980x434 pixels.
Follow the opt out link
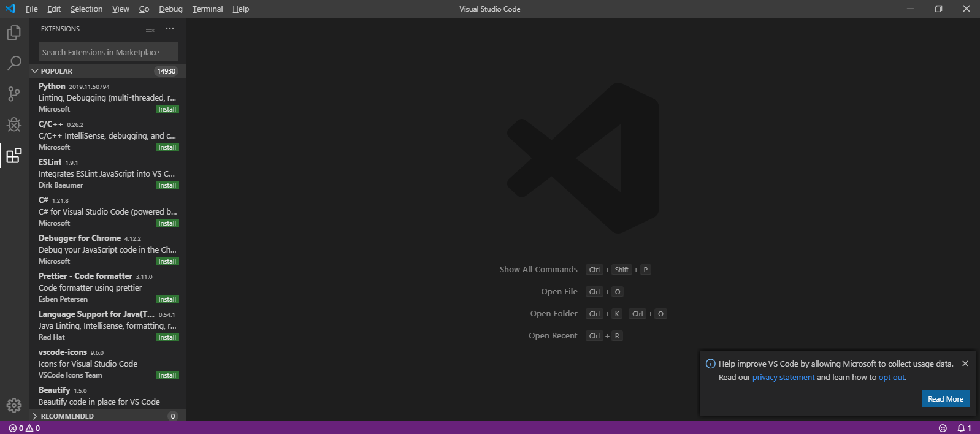click(892, 378)
